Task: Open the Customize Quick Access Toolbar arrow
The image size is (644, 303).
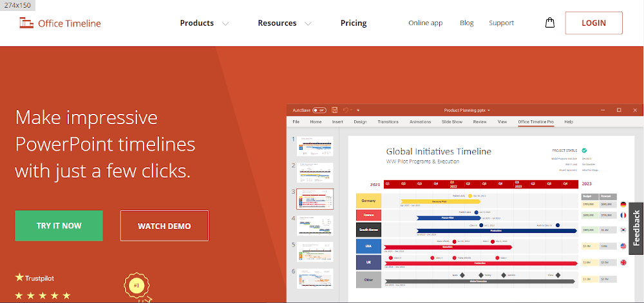Action: point(358,110)
